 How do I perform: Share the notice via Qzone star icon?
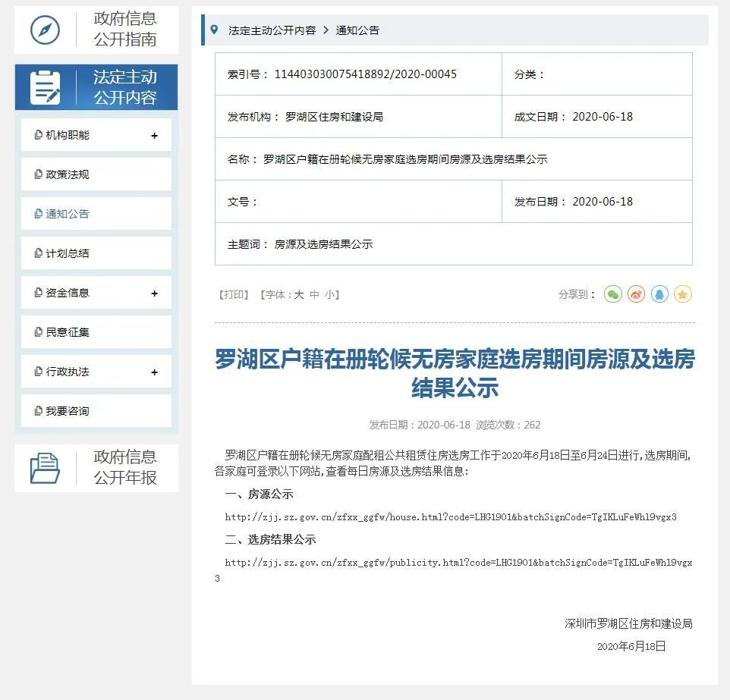pyautogui.click(x=682, y=294)
